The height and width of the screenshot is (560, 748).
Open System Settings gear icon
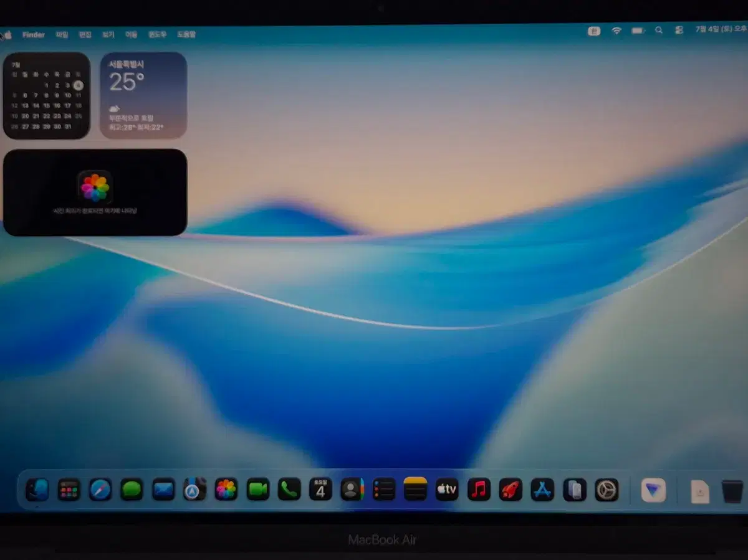[x=607, y=490]
